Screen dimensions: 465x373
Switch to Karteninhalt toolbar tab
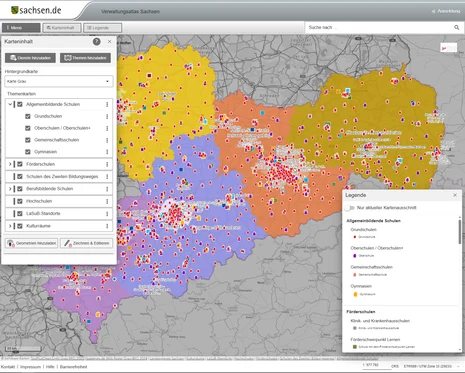click(x=62, y=28)
